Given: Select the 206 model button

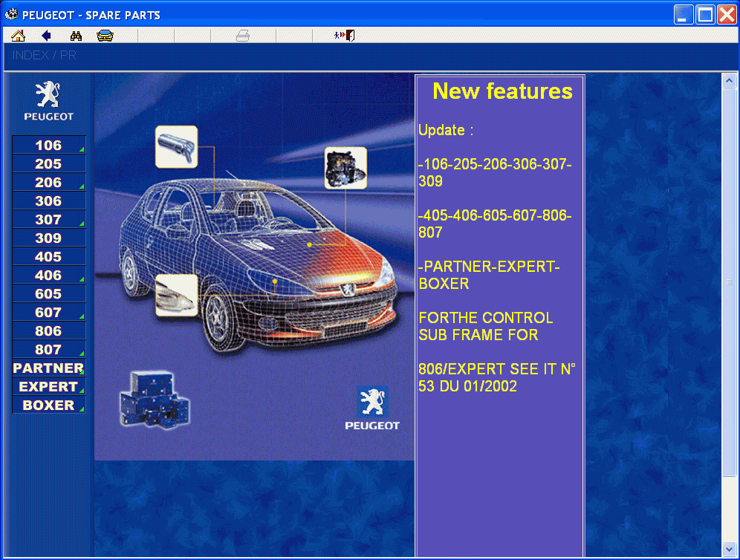Looking at the screenshot, I should pyautogui.click(x=48, y=182).
